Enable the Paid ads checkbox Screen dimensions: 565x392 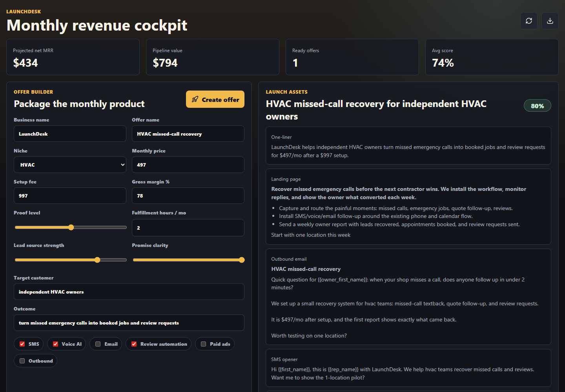click(204, 344)
